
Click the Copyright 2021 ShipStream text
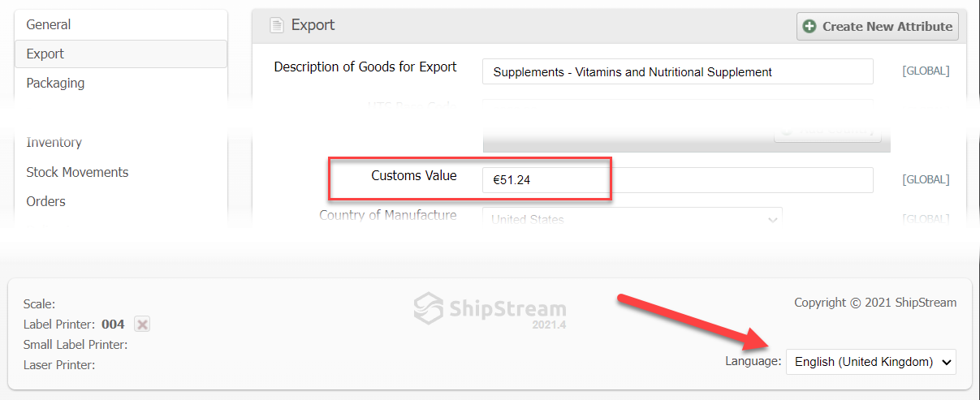point(875,303)
